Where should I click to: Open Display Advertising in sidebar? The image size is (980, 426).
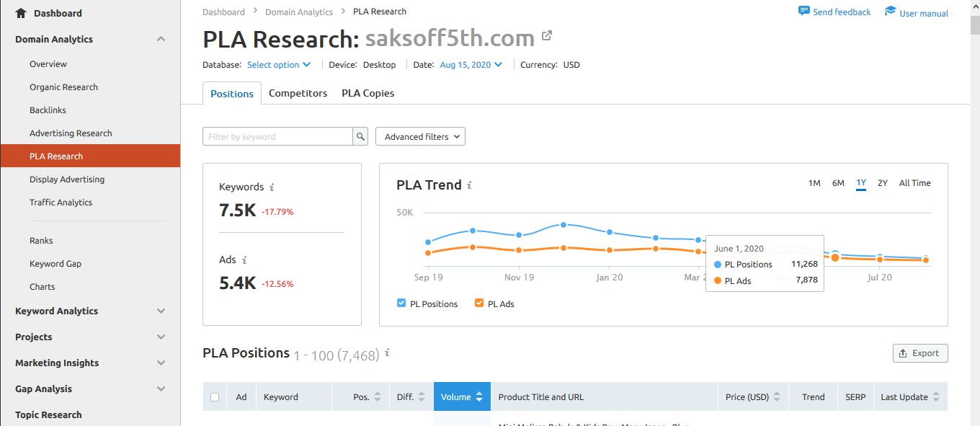point(67,179)
